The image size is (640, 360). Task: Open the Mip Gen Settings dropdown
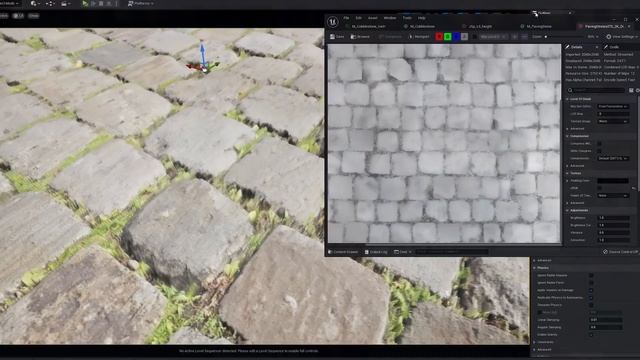[613, 107]
